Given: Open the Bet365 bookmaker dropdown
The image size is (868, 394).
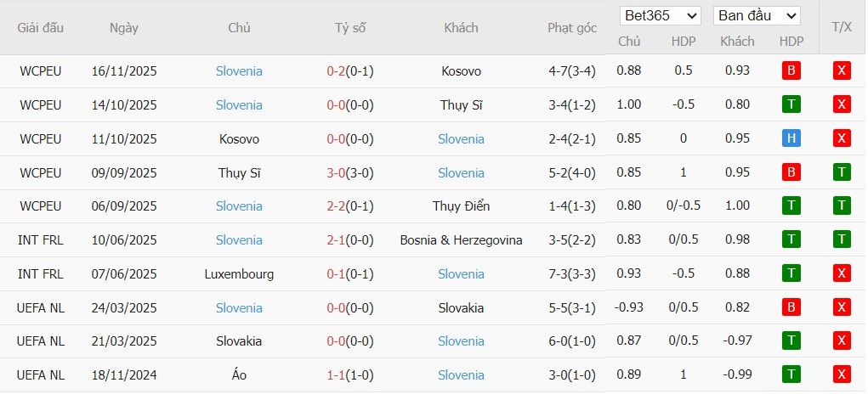Looking at the screenshot, I should click(x=661, y=16).
